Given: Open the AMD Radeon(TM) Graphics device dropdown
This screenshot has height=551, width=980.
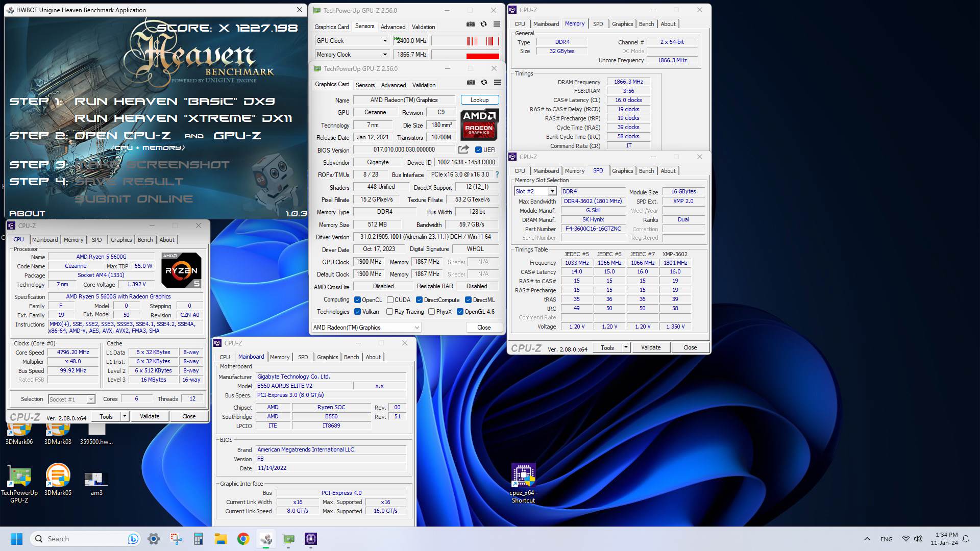Looking at the screenshot, I should click(x=366, y=328).
